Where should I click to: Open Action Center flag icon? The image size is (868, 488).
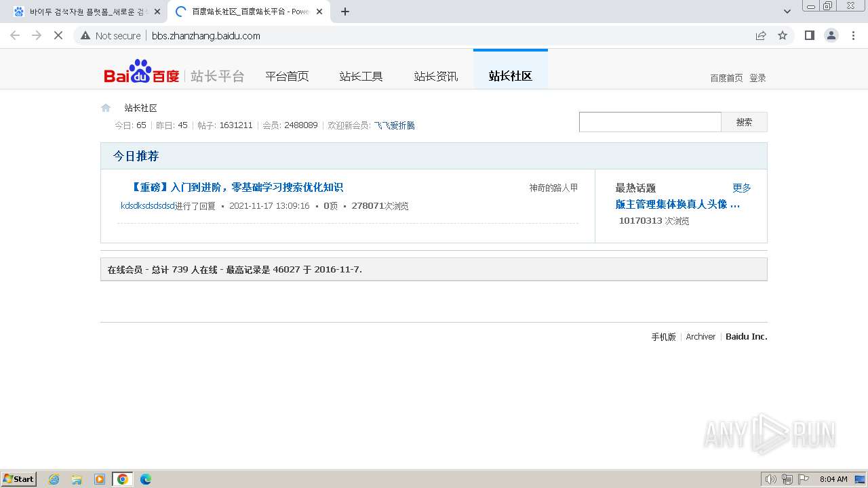pos(804,479)
